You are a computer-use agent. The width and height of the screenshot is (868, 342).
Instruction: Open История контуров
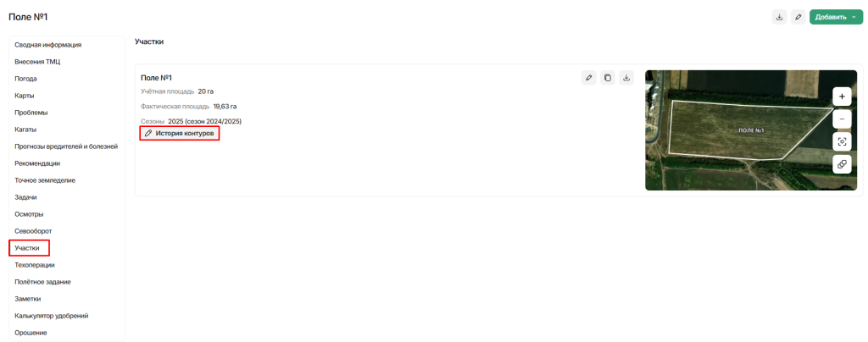180,133
